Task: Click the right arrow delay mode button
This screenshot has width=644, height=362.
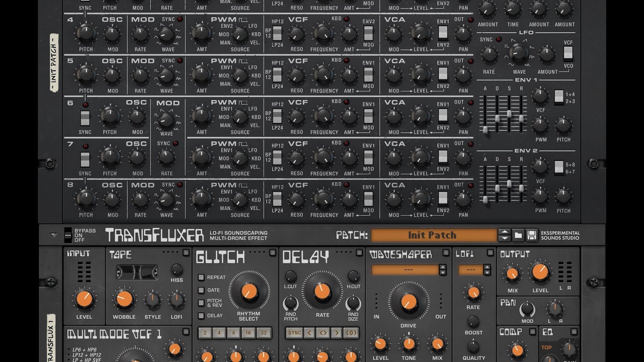Action: point(337,333)
